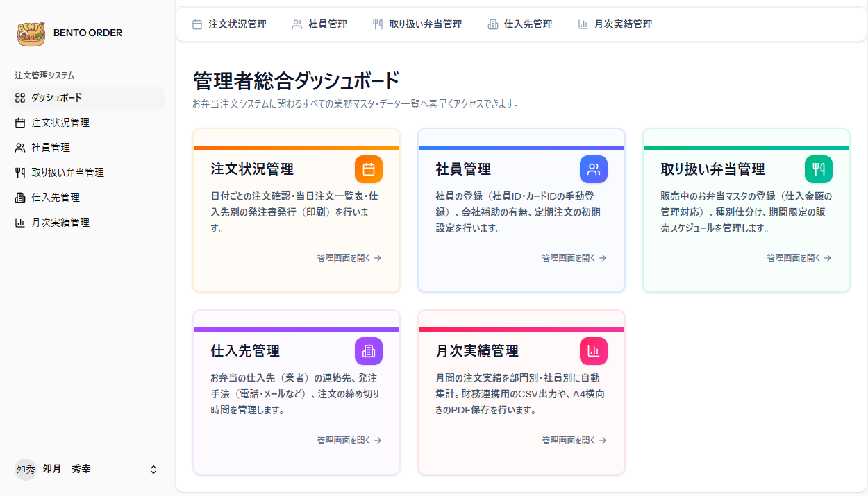Open 取り扱い弁当管理 tab in top navigation

[x=417, y=24]
